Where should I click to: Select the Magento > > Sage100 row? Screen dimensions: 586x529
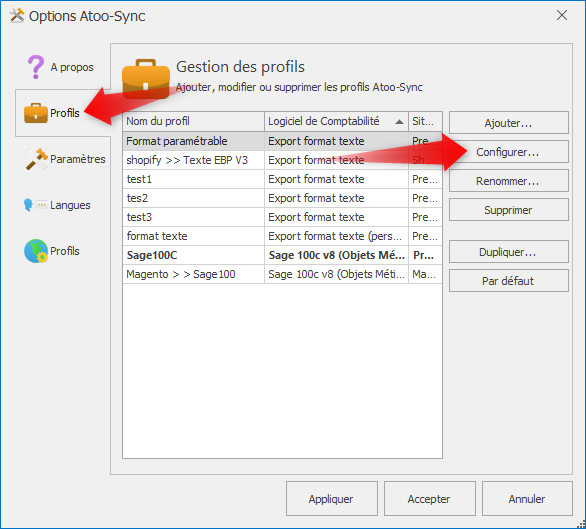pyautogui.click(x=283, y=274)
